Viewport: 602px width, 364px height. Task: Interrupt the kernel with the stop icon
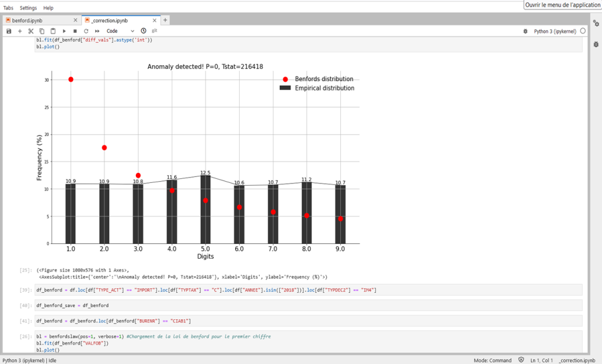click(x=75, y=31)
